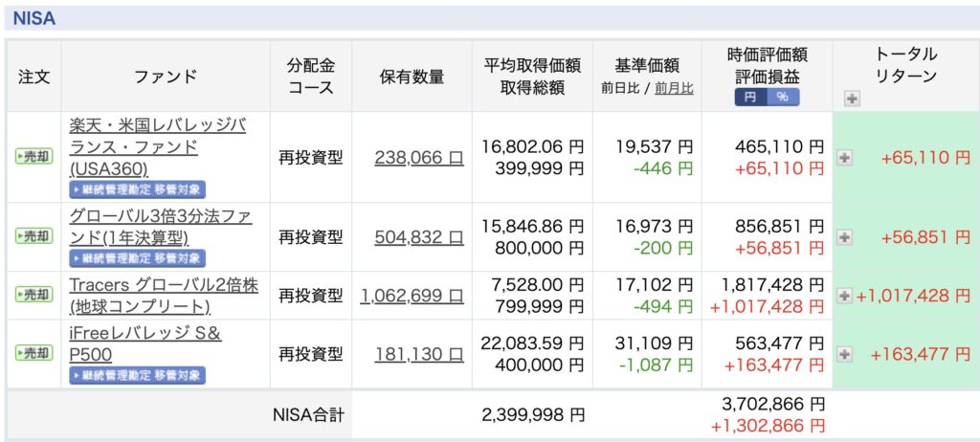Expand total return details for +163,477 円 row
Image resolution: width=980 pixels, height=442 pixels.
(844, 354)
